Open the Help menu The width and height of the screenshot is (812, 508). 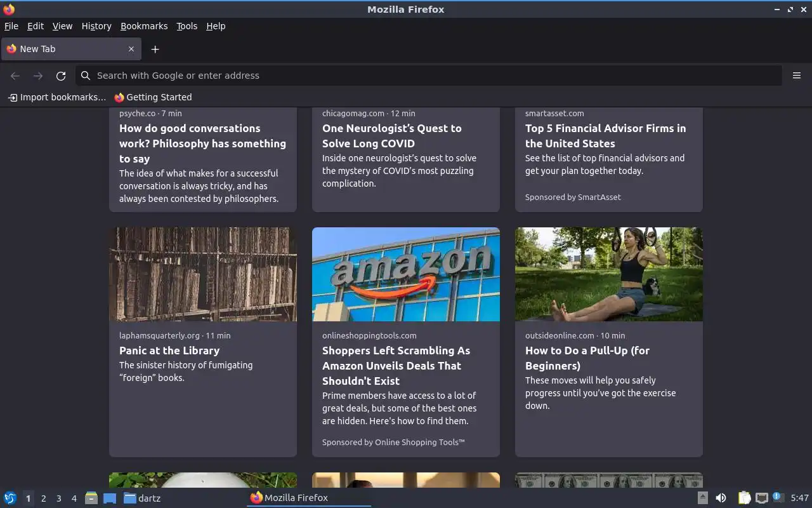(216, 26)
